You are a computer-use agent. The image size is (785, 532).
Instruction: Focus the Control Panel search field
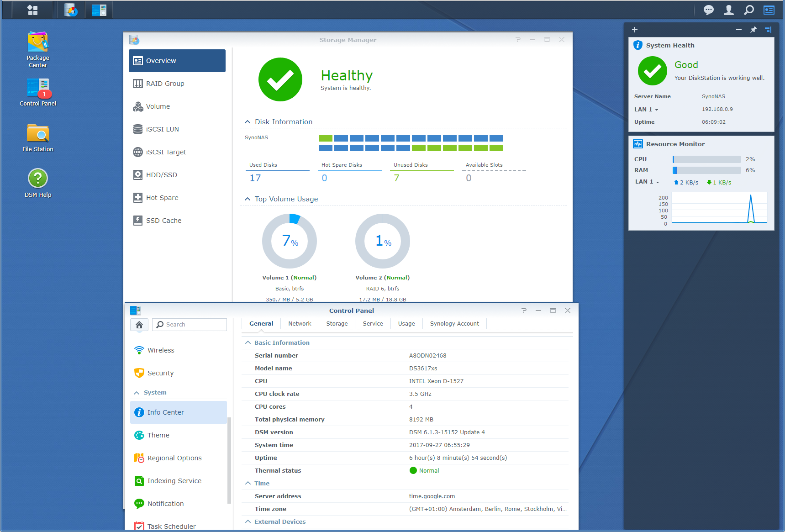click(190, 325)
